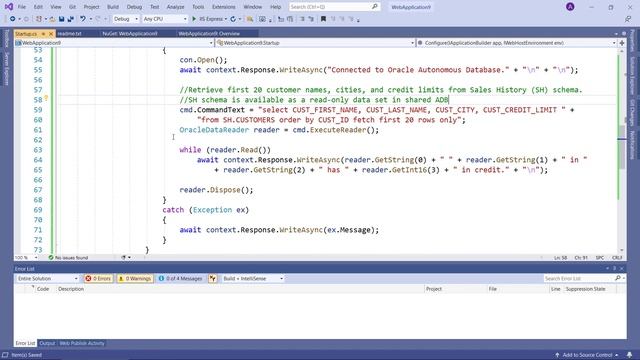Click the Live Share/feedback icon at top right
The height and width of the screenshot is (360, 640).
point(628,19)
